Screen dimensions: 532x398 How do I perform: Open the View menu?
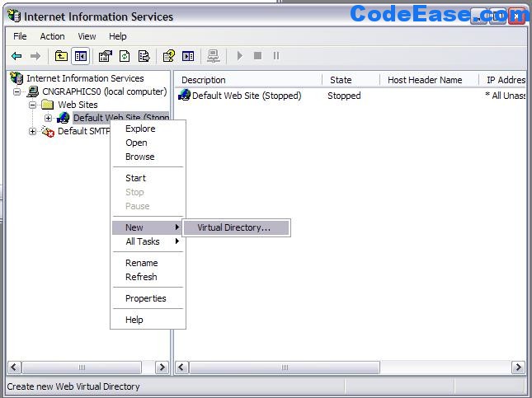(x=87, y=36)
